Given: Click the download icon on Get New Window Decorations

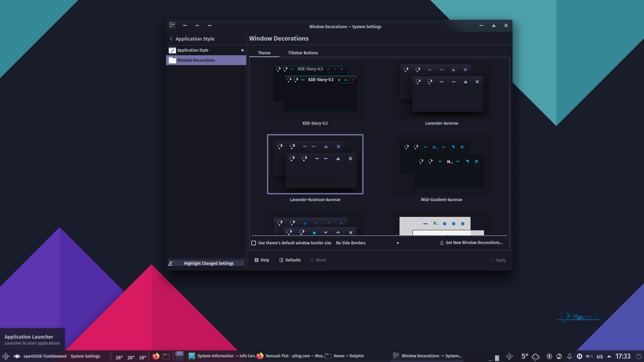Looking at the screenshot, I should point(442,243).
